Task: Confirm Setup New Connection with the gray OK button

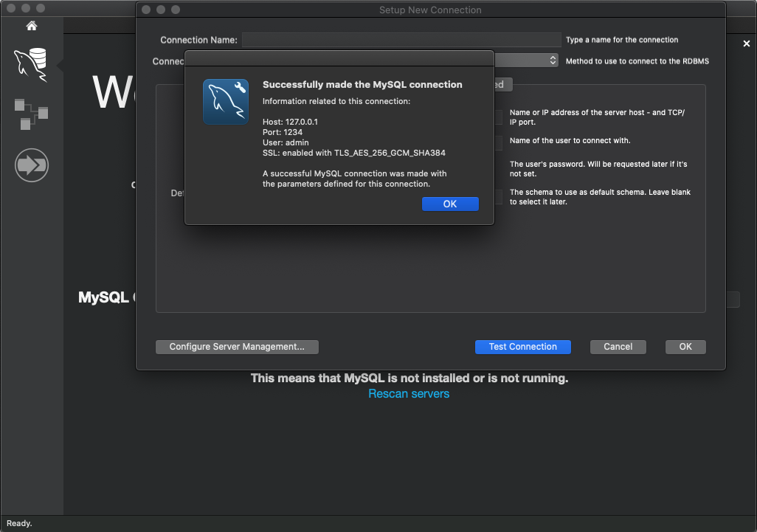Action: point(685,347)
